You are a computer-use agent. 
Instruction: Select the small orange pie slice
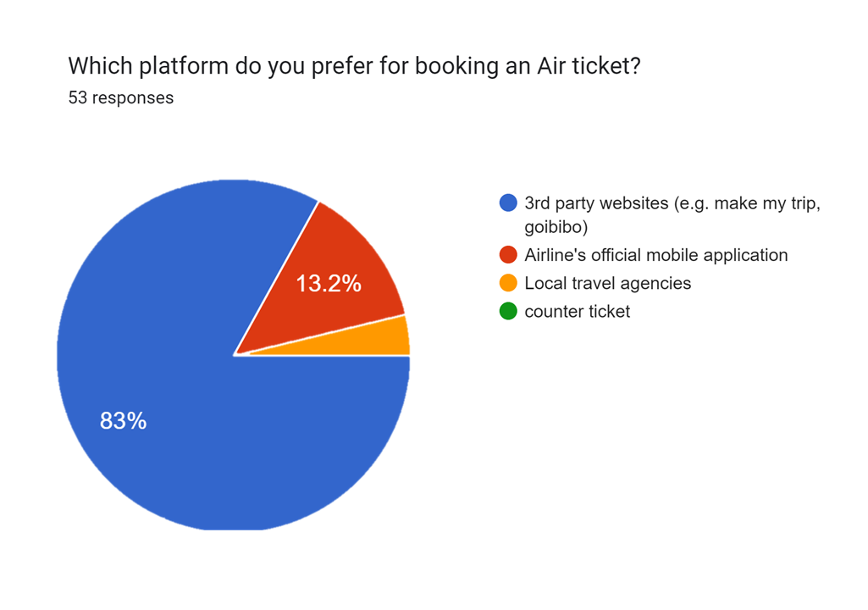[x=382, y=341]
